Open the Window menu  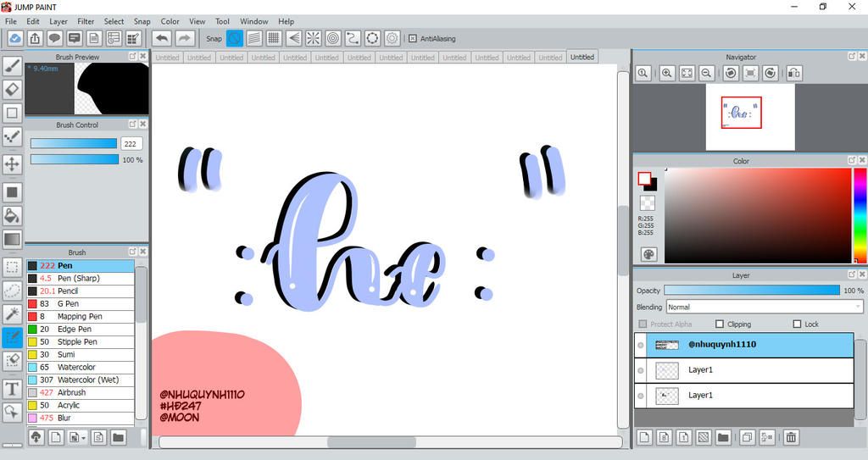254,21
